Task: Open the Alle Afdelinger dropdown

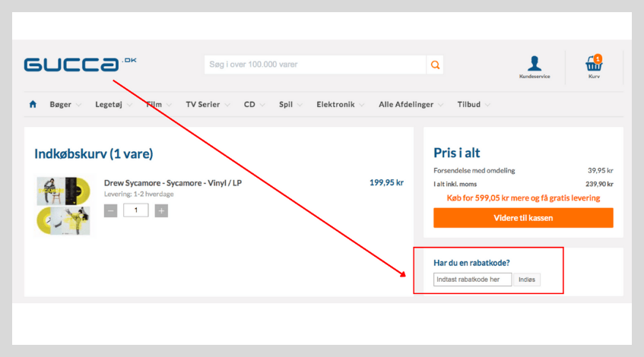Action: point(411,104)
